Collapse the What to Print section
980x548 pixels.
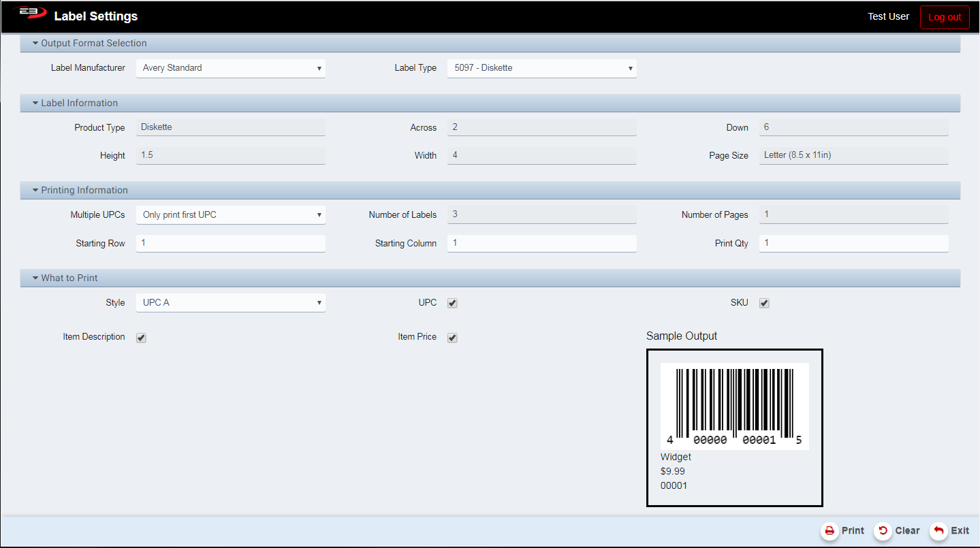click(35, 278)
